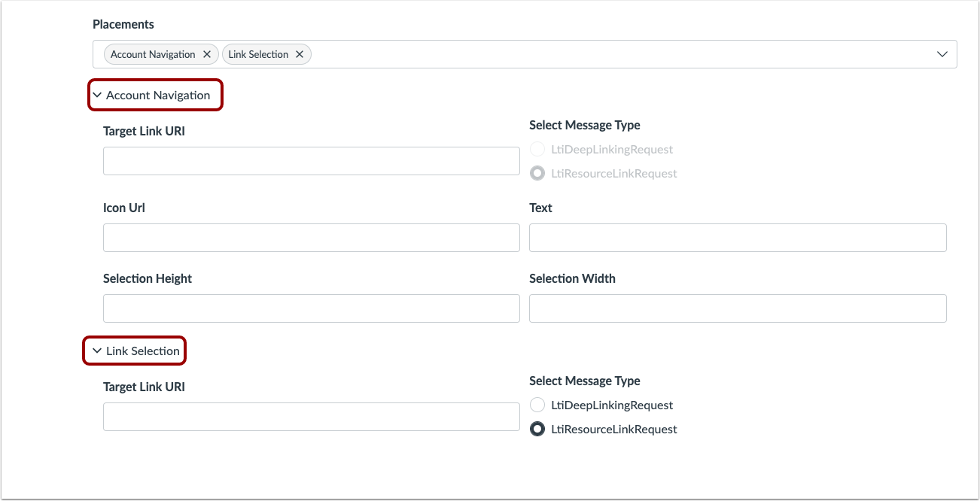The width and height of the screenshot is (980, 501).
Task: Remove the Account Navigation placement tag
Action: tap(207, 54)
